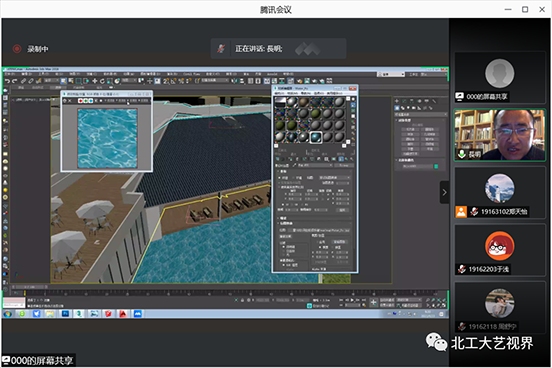Click the Mirror tool in main toolbar
Screen dimensions: 552x368
pos(234,81)
